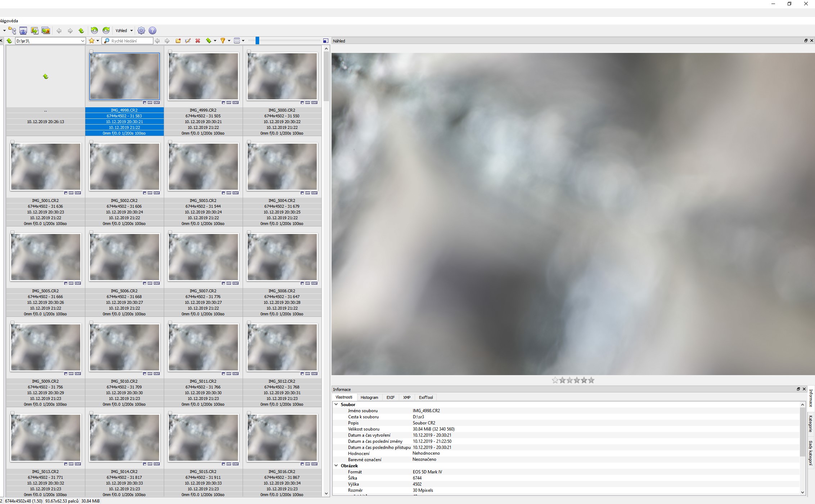Collapse the Soubor section
The width and height of the screenshot is (815, 504).
click(336, 404)
